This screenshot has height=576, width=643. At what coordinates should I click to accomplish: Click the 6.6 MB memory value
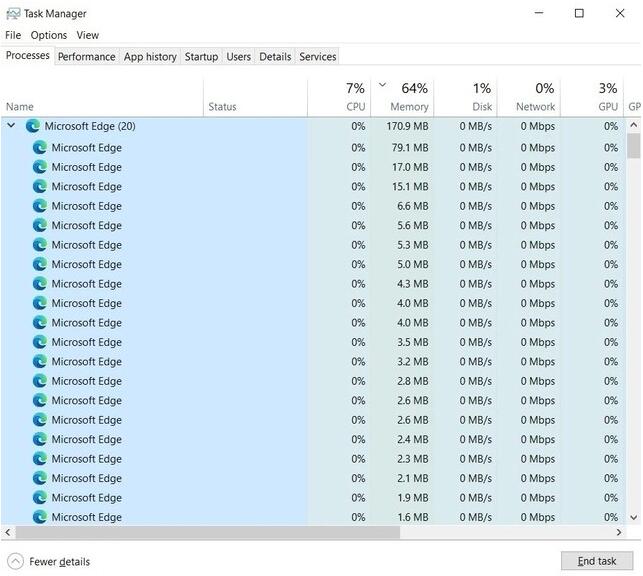point(413,206)
